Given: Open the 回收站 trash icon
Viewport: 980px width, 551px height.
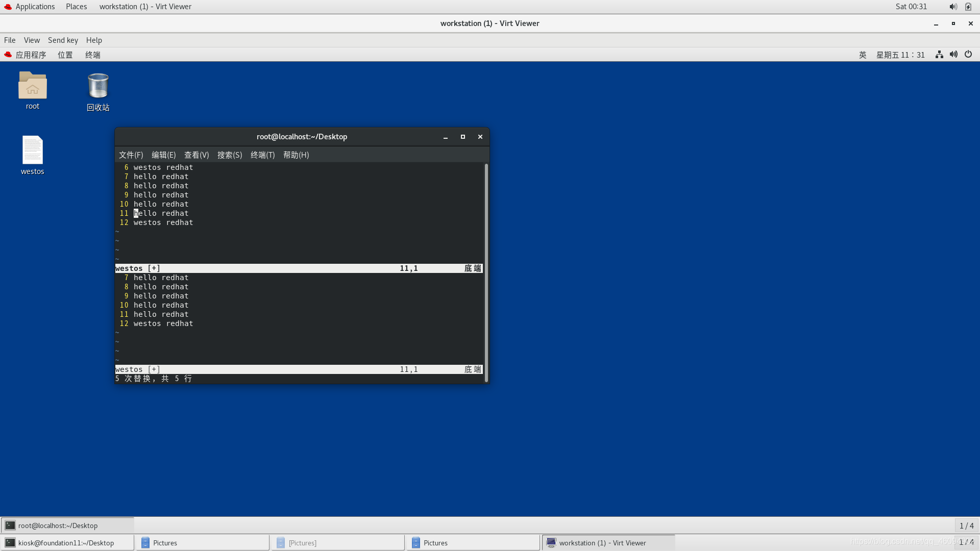Looking at the screenshot, I should pyautogui.click(x=98, y=86).
